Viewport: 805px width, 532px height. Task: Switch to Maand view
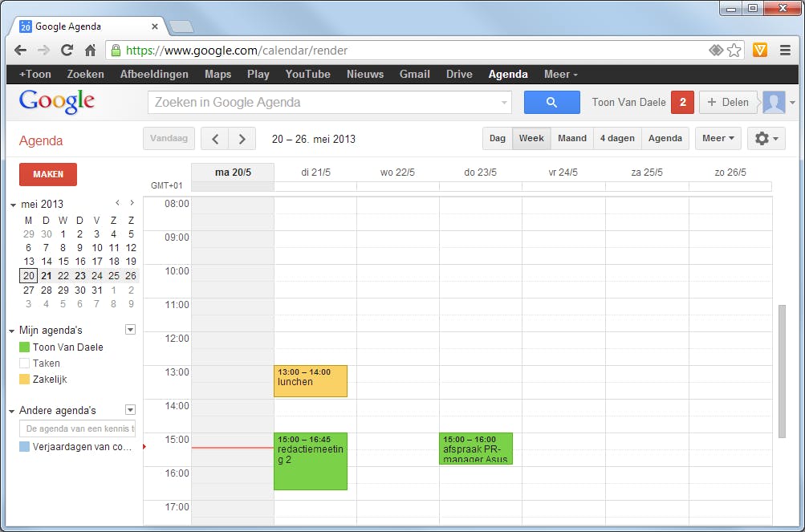[x=572, y=139]
